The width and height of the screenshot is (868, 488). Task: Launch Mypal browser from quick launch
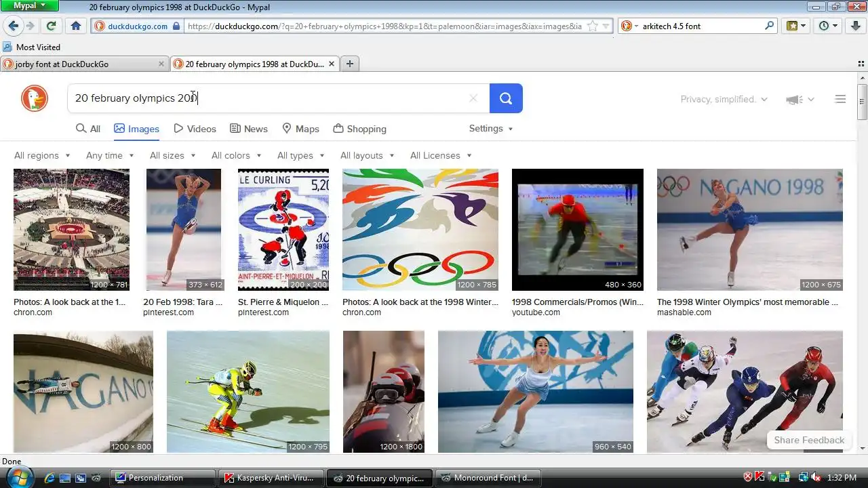(95, 478)
